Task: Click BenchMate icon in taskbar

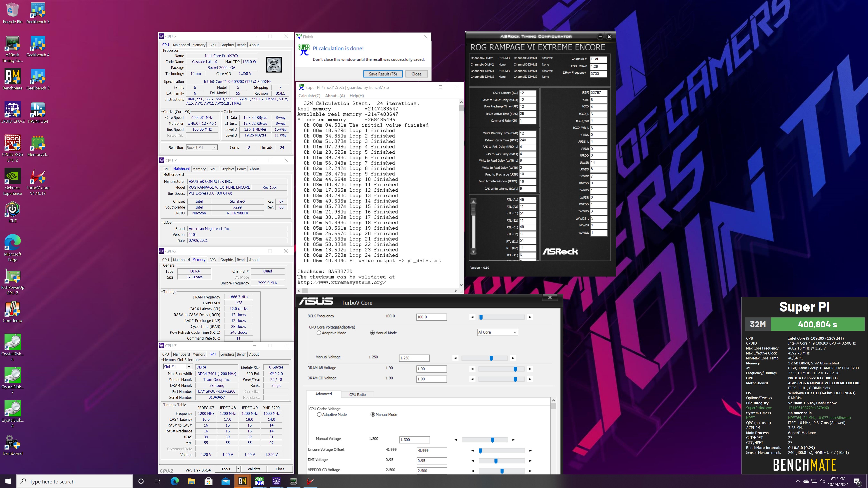Action: point(242,481)
